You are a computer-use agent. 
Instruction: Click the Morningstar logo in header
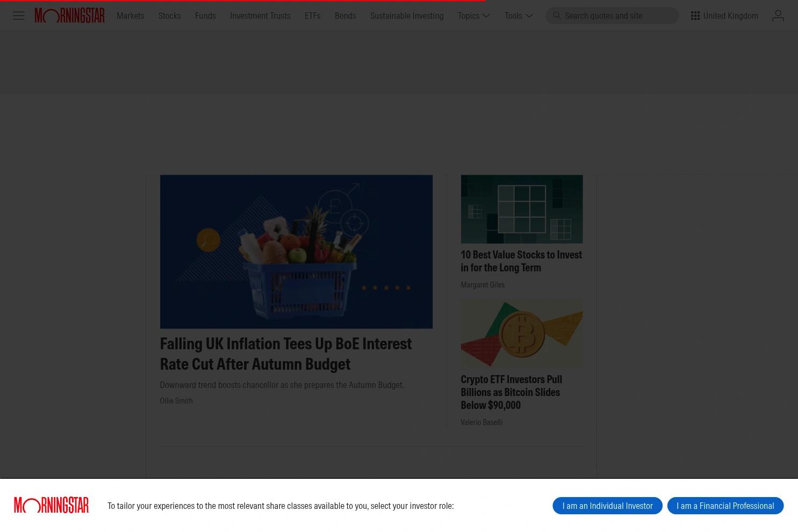click(x=70, y=16)
